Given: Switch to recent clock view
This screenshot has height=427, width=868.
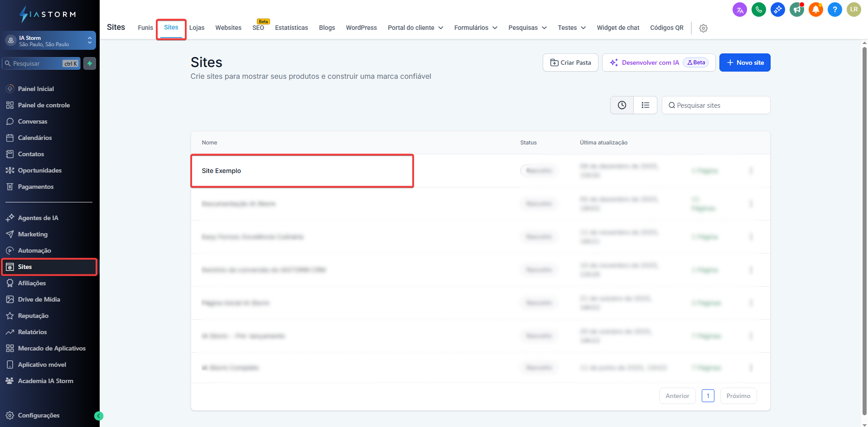Looking at the screenshot, I should 622,105.
